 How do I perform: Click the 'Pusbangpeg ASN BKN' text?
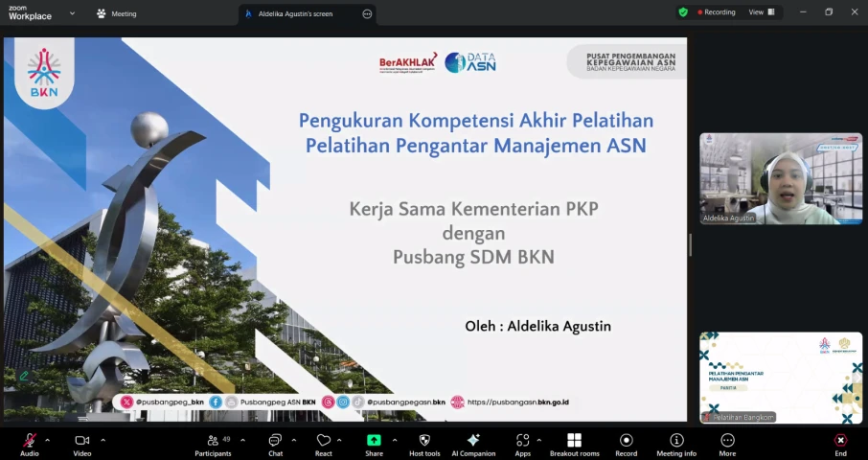pyautogui.click(x=278, y=402)
